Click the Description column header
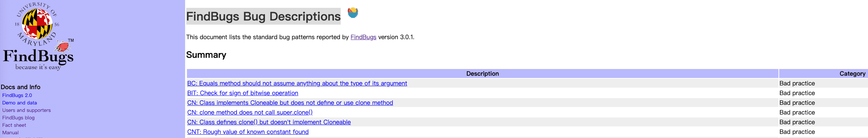The height and width of the screenshot is (138, 868). [483, 73]
